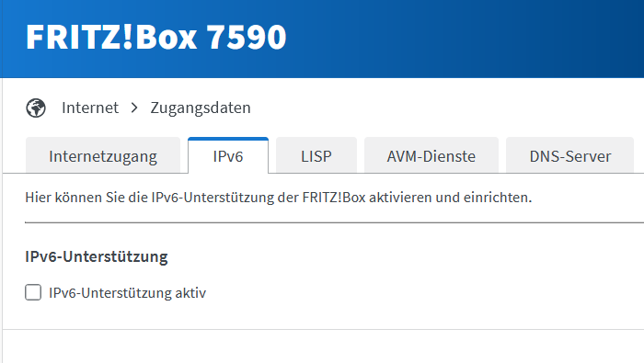Click the 7590 model number in header
The height and width of the screenshot is (363, 644).
tap(247, 38)
